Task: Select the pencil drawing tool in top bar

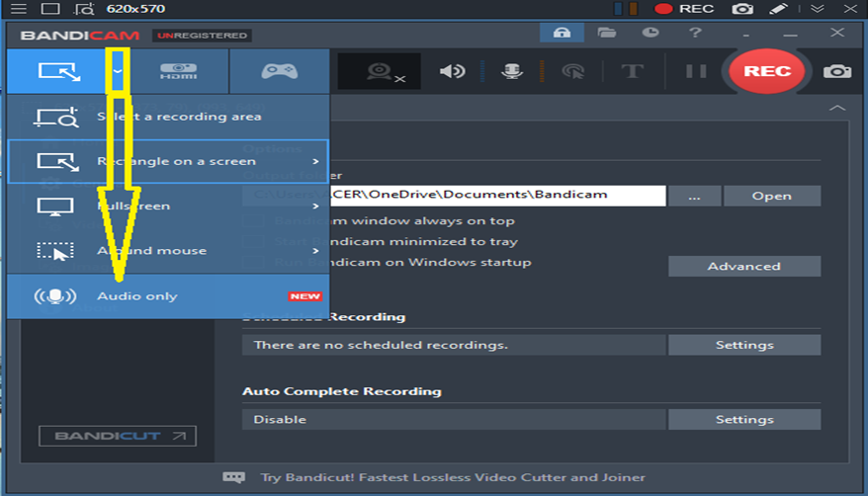Action: 778,8
